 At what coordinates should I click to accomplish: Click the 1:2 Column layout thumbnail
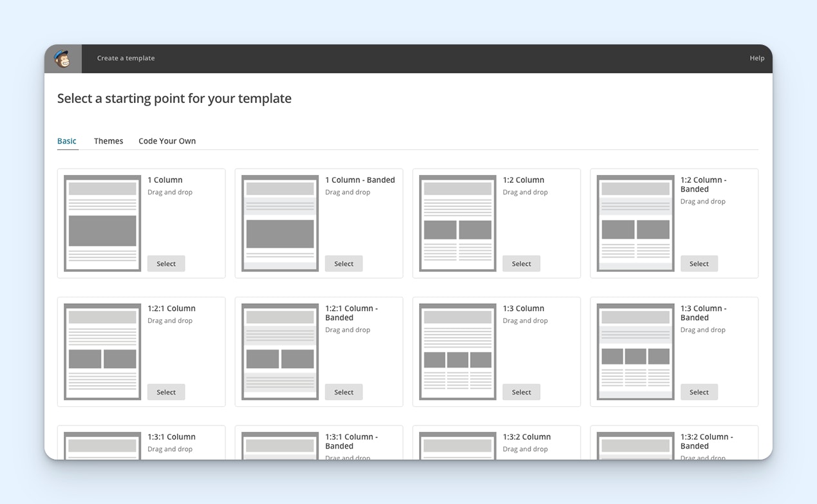pos(458,223)
